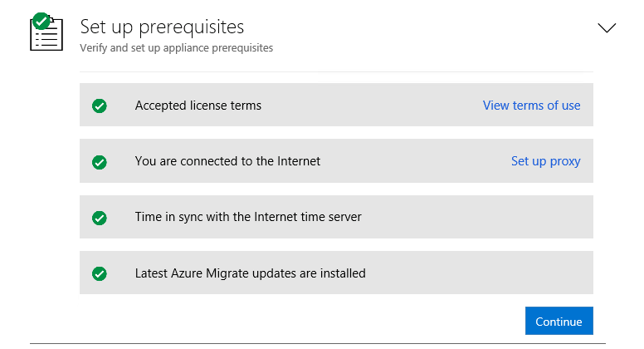The image size is (644, 349).
Task: Click green check beside Time in sync
Action: 100,218
